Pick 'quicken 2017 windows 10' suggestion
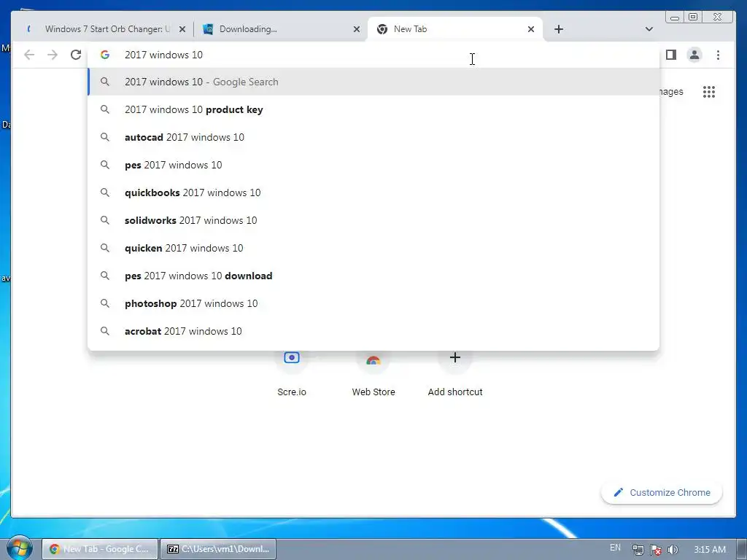Viewport: 747px width, 560px height. [x=373, y=248]
